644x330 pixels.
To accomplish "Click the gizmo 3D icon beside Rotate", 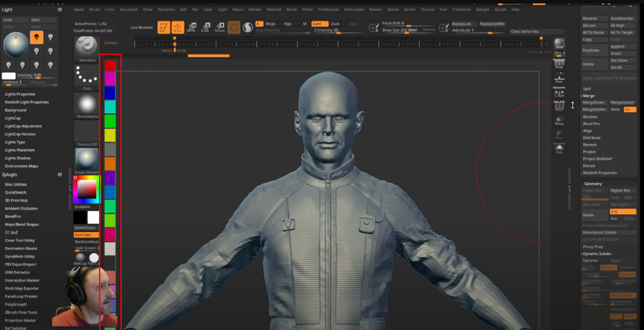I will click(234, 27).
